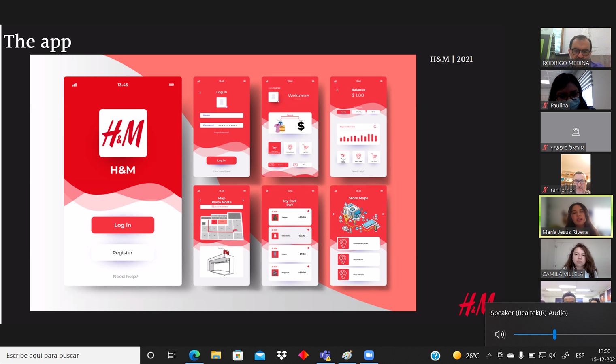Click the microphone icon in the system tray
616x364 pixels.
pyautogui.click(x=521, y=355)
